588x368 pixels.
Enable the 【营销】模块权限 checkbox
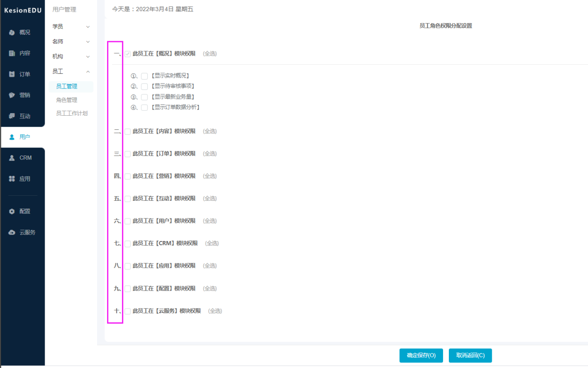(128, 176)
